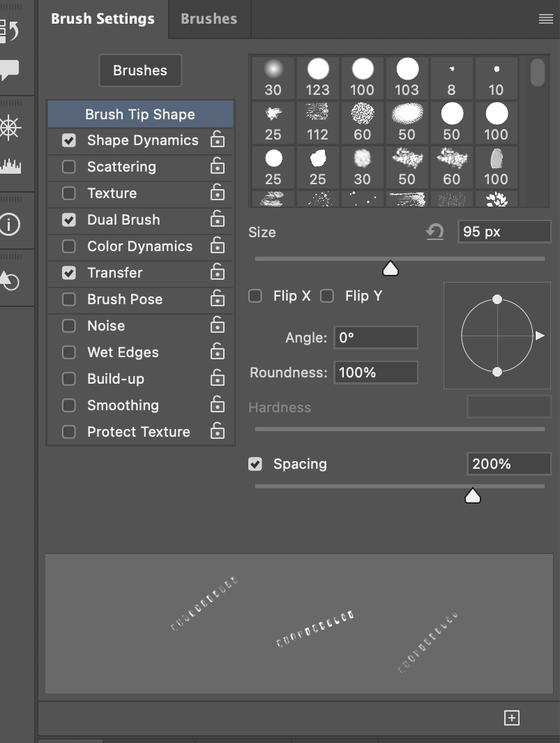Uncheck the Spacing checkbox
The height and width of the screenshot is (743, 560).
point(255,464)
